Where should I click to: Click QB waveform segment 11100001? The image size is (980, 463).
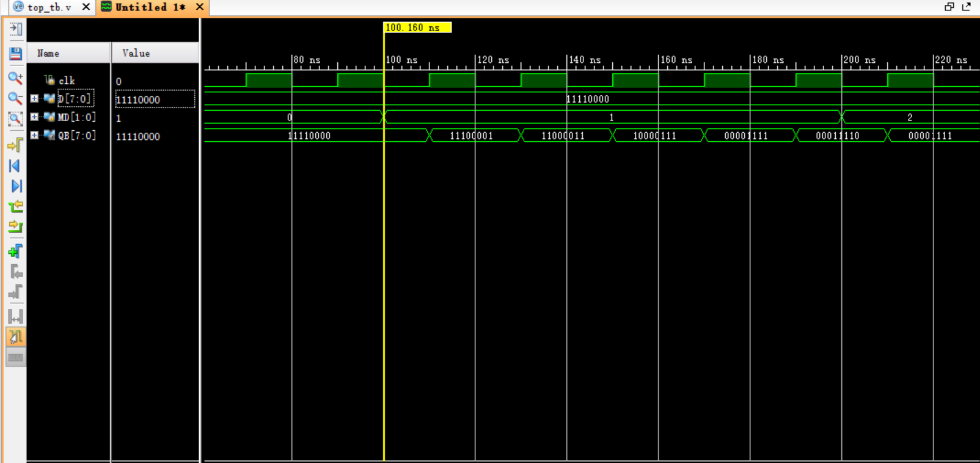click(475, 135)
